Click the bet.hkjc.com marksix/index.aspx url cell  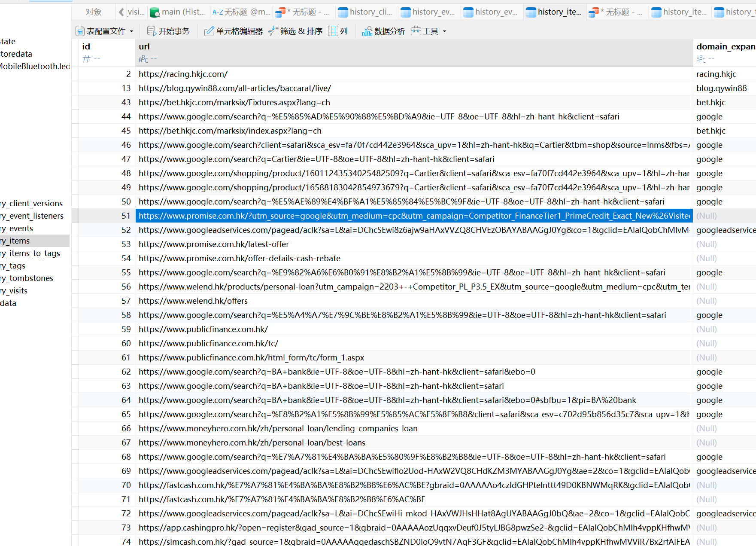(414, 131)
